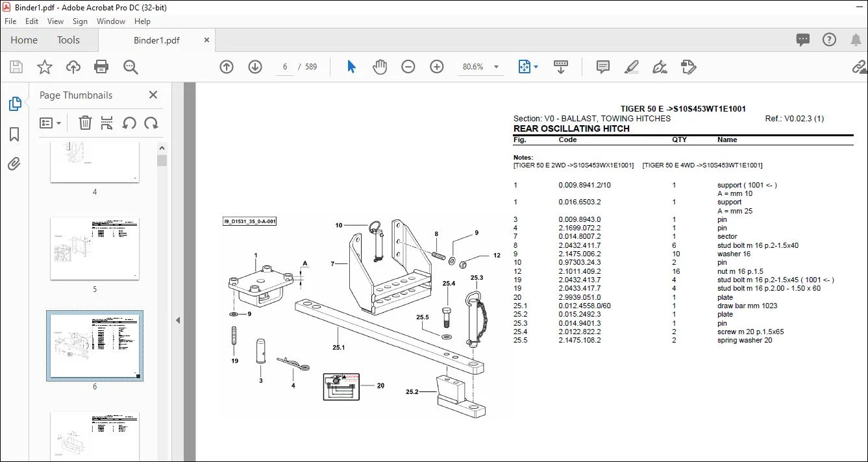The image size is (868, 462).
Task: Click the page number input field
Action: point(285,67)
